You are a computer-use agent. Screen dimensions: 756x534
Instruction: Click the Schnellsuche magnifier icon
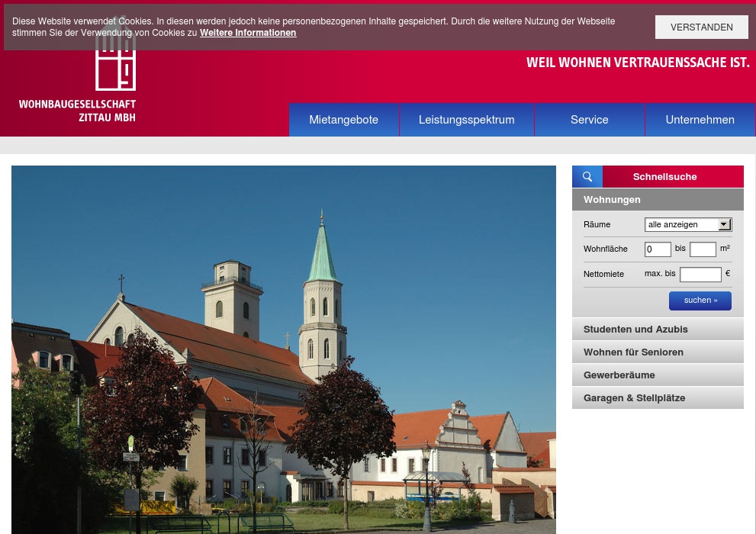(587, 176)
